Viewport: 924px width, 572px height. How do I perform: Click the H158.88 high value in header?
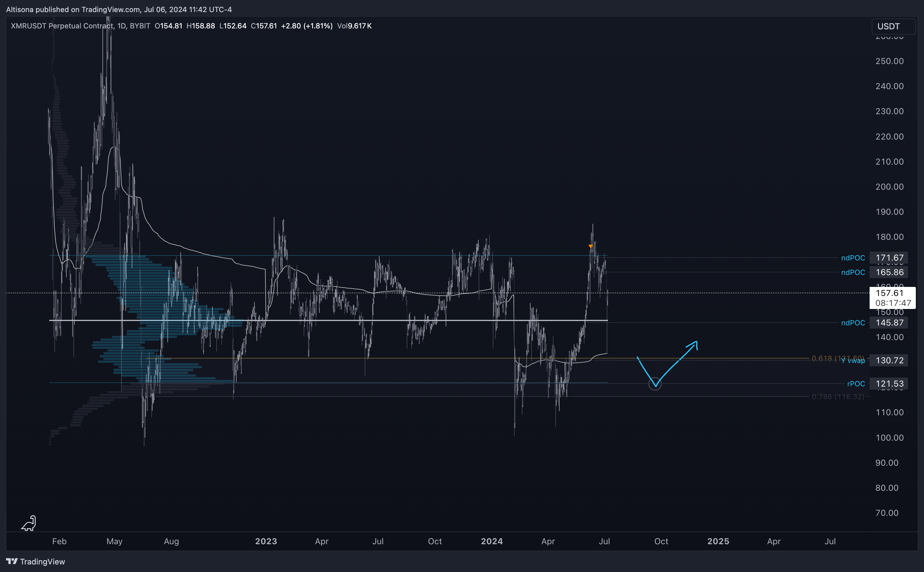coord(201,26)
